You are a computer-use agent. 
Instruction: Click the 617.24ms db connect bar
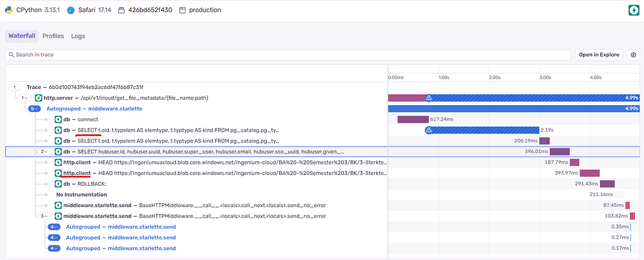click(413, 119)
